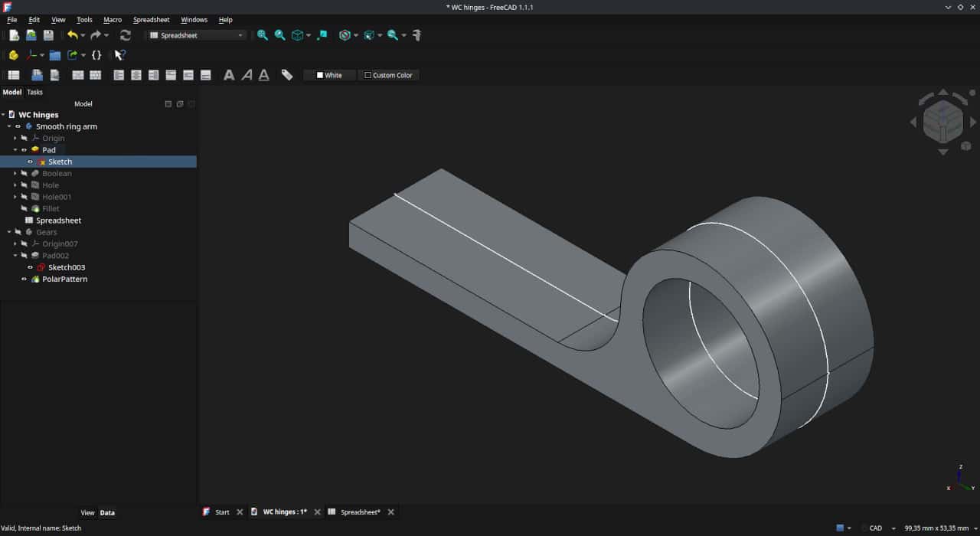
Task: Click the make link icon
Action: [73, 55]
